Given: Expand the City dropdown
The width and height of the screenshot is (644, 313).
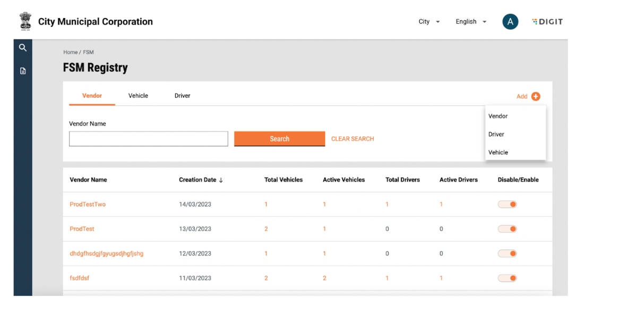Looking at the screenshot, I should [429, 22].
